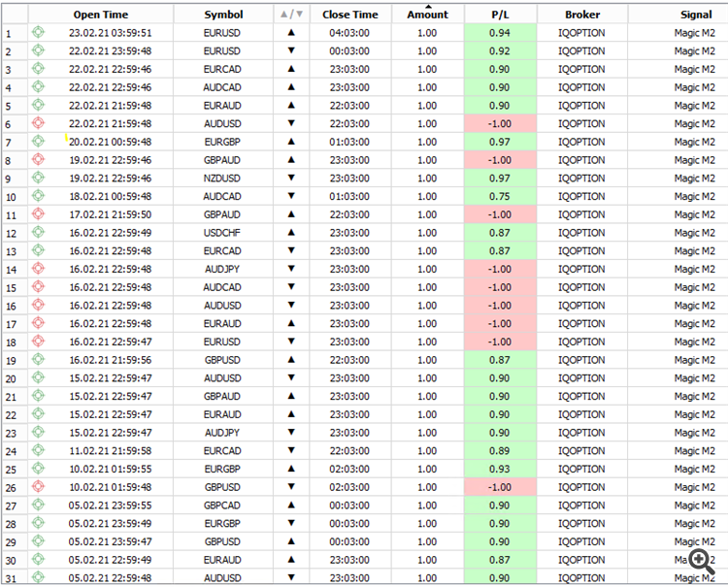Sort by the Close Time column header
The width and height of the screenshot is (728, 587).
(x=350, y=15)
